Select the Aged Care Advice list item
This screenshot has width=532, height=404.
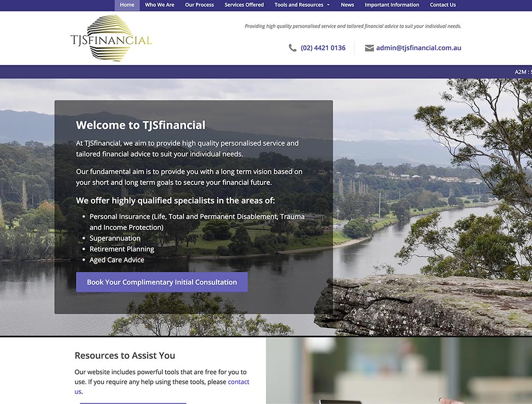click(117, 260)
